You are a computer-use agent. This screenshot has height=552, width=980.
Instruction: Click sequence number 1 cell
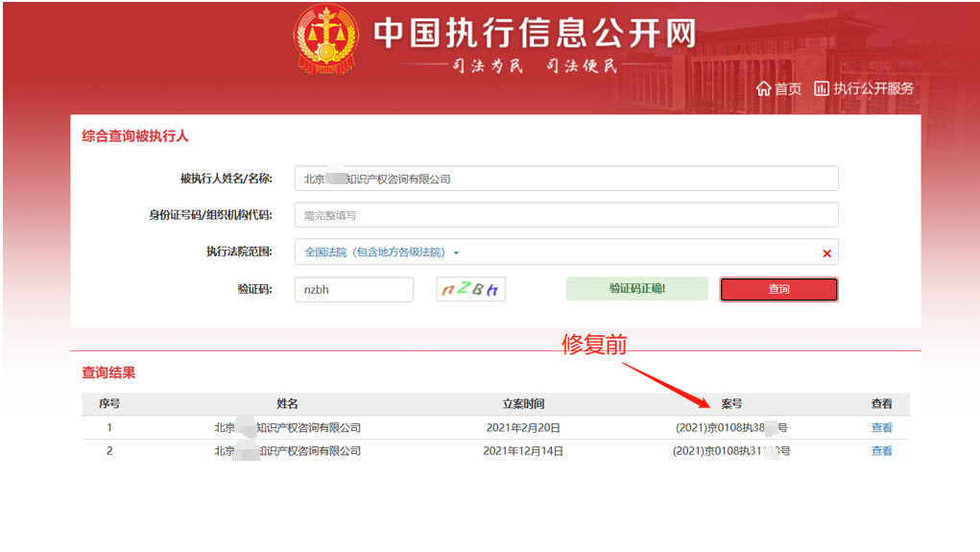point(109,427)
